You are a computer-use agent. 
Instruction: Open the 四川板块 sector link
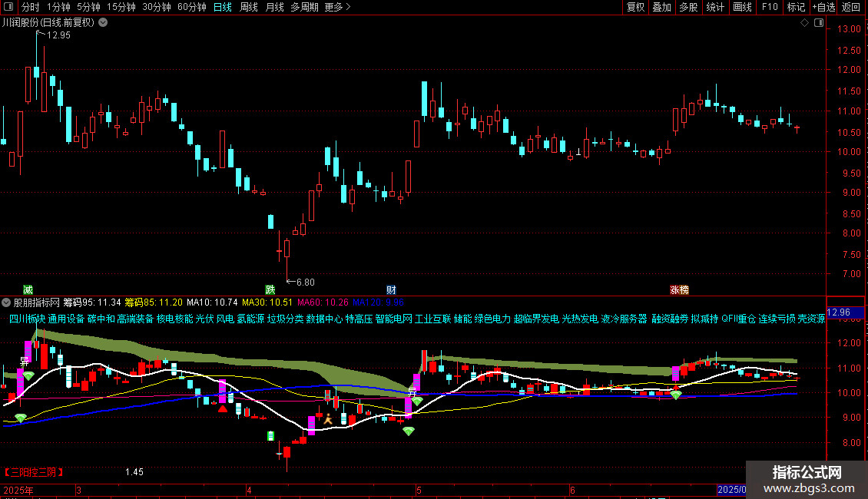pos(27,319)
